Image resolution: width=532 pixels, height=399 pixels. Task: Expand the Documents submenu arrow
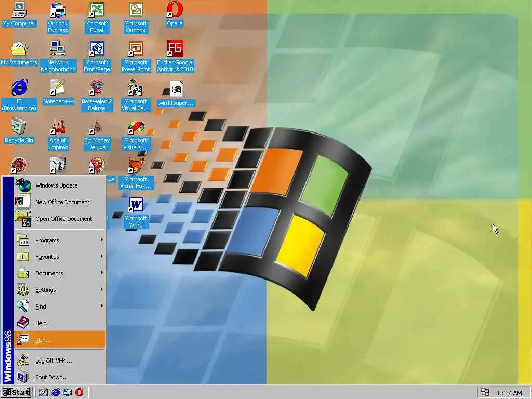click(101, 273)
